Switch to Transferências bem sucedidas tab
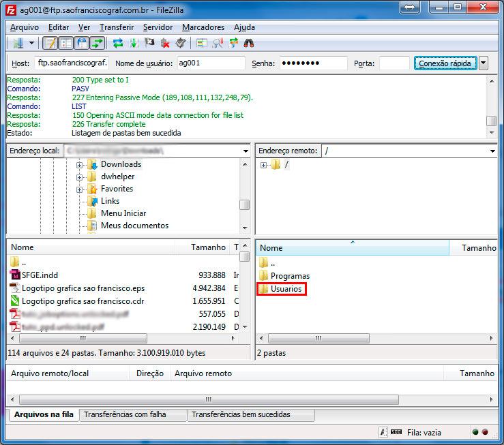This screenshot has width=504, height=445. pyautogui.click(x=251, y=414)
